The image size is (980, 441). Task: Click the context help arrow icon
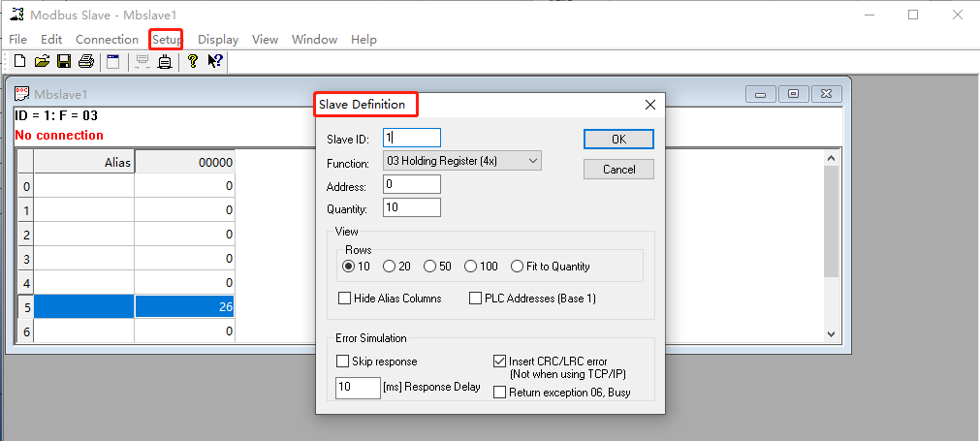215,62
